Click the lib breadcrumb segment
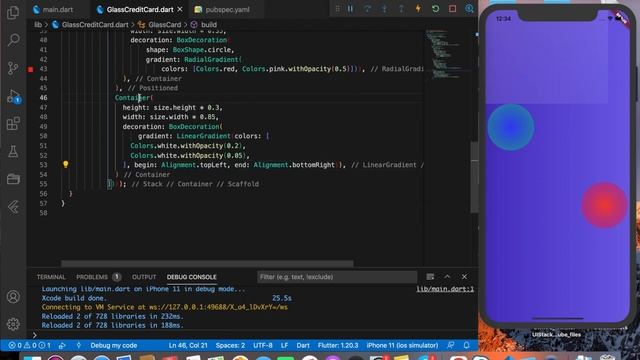 coord(38,25)
